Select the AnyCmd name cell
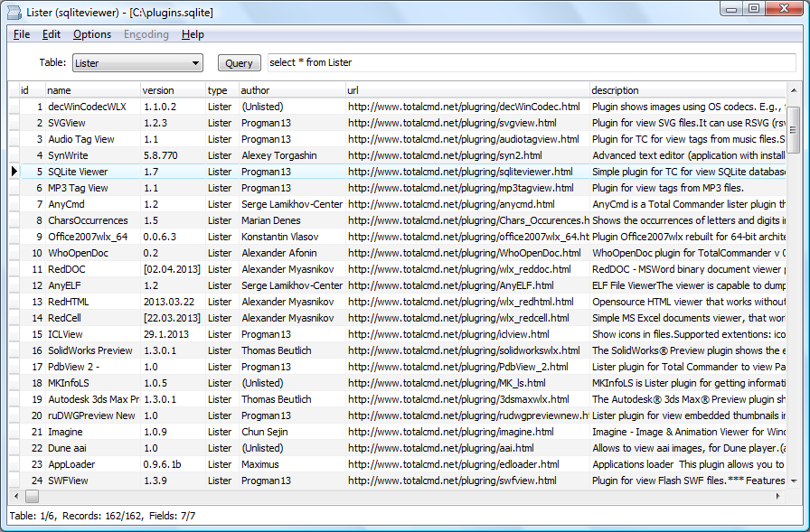 92,204
